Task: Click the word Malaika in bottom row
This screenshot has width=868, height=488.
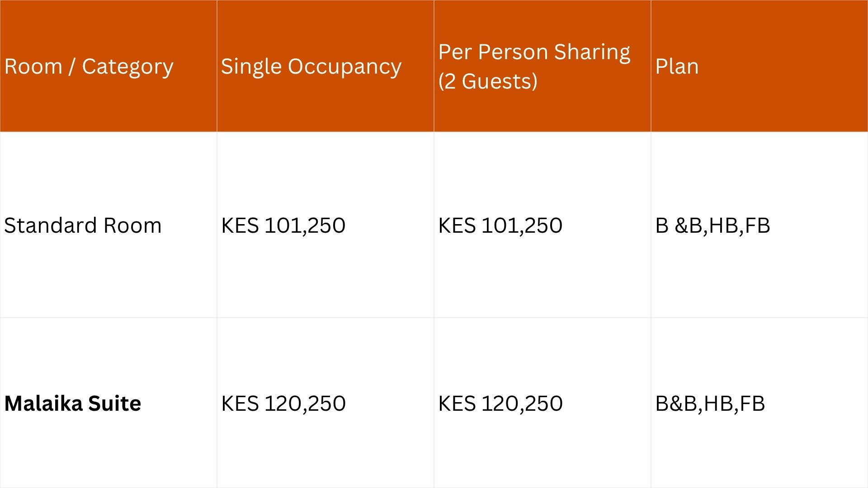Action: (43, 404)
